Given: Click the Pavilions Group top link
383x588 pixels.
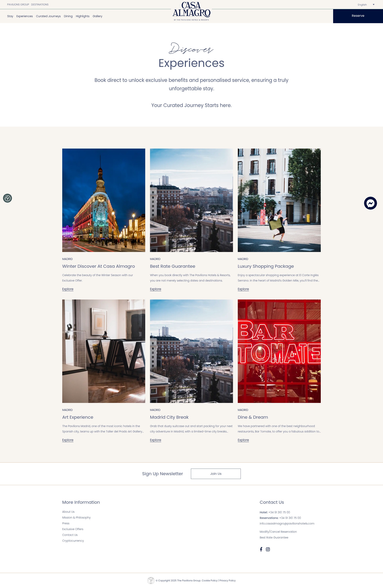Looking at the screenshot, I should pos(18,5).
